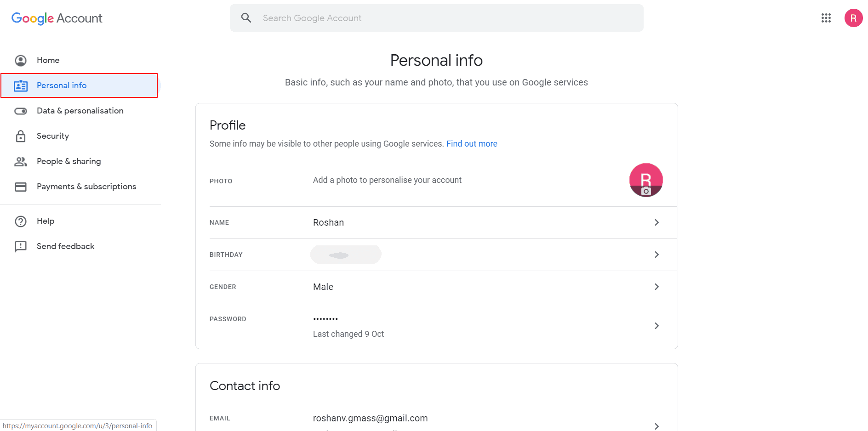Click the Data & personalisation toggle icon
Screen dimensions: 868x431
point(21,111)
